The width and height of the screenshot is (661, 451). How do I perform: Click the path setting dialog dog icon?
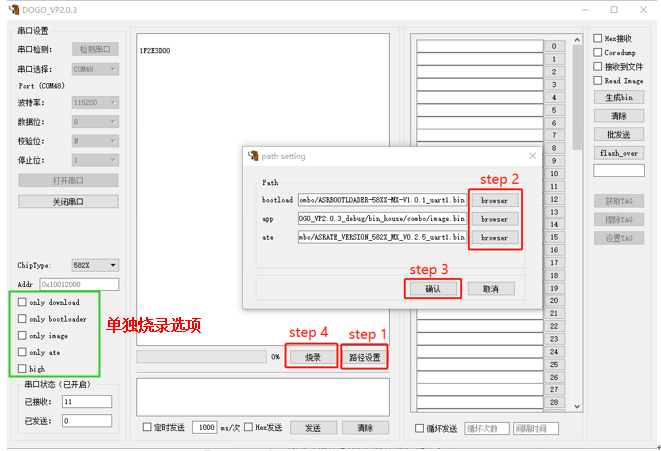point(253,156)
